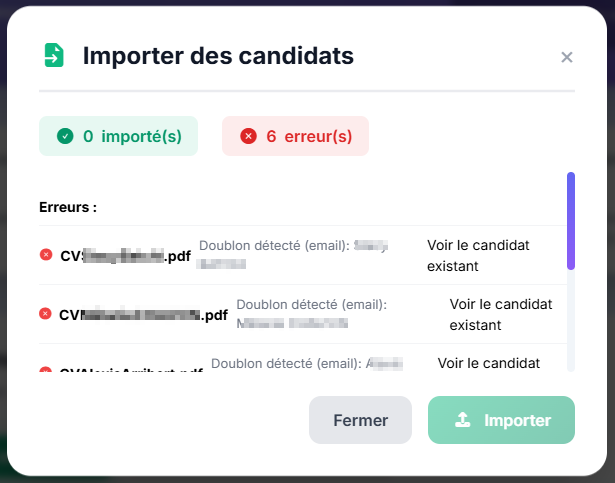Close the import dialog with the X

pyautogui.click(x=567, y=57)
